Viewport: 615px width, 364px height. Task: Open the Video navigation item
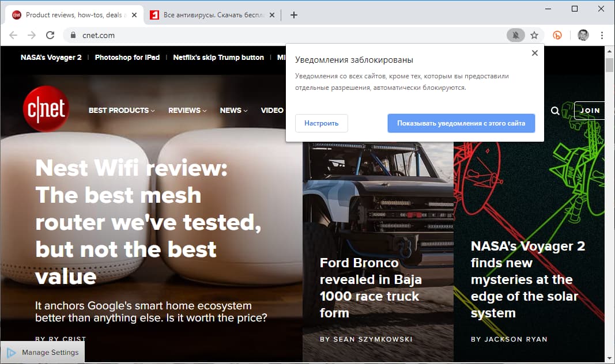coord(272,111)
